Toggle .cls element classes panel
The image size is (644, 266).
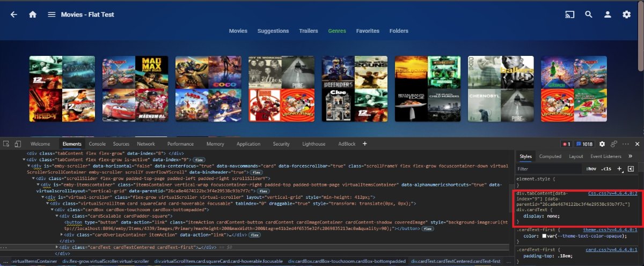click(606, 169)
